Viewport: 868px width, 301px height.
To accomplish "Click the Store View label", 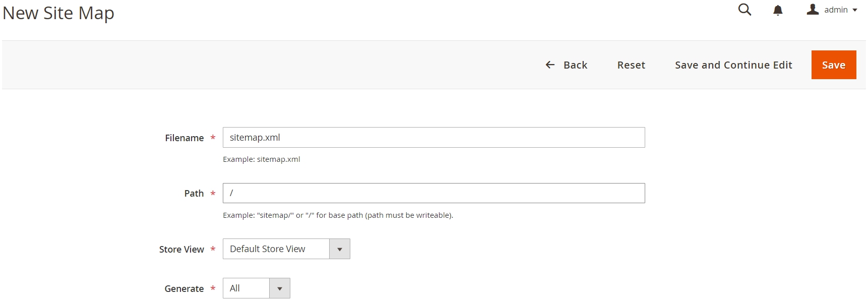I will [181, 249].
